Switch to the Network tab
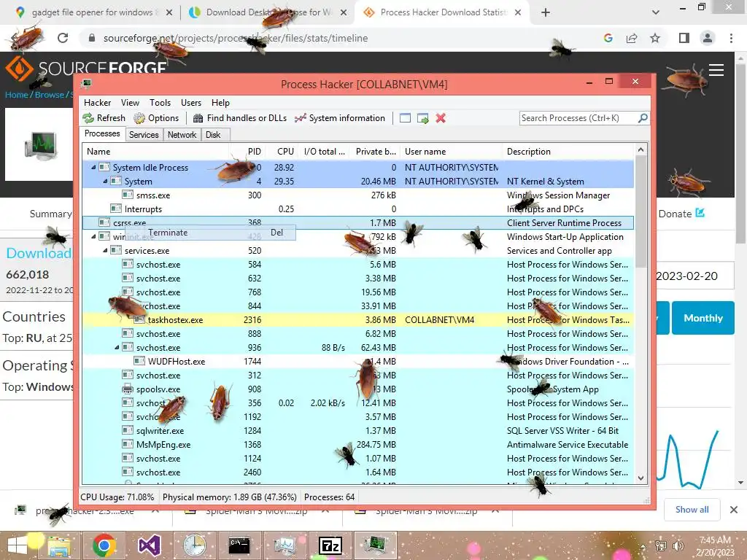The height and width of the screenshot is (560, 747). pyautogui.click(x=182, y=135)
